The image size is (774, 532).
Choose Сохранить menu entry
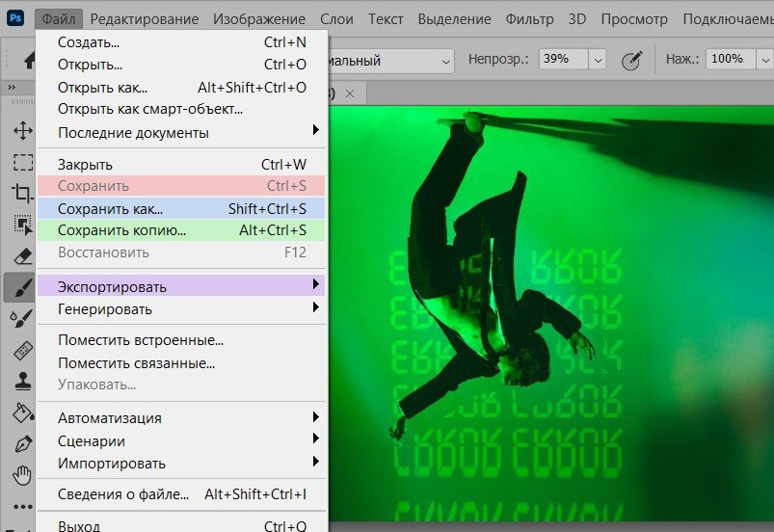point(181,186)
